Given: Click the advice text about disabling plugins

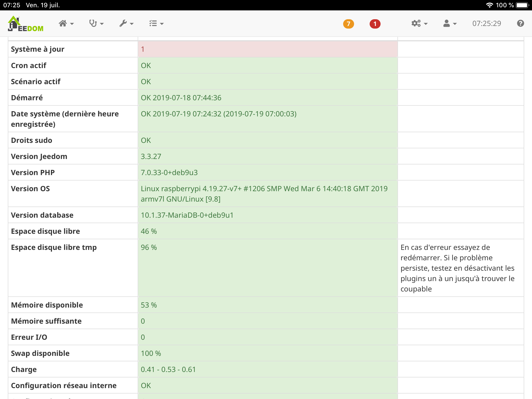Looking at the screenshot, I should [x=457, y=268].
